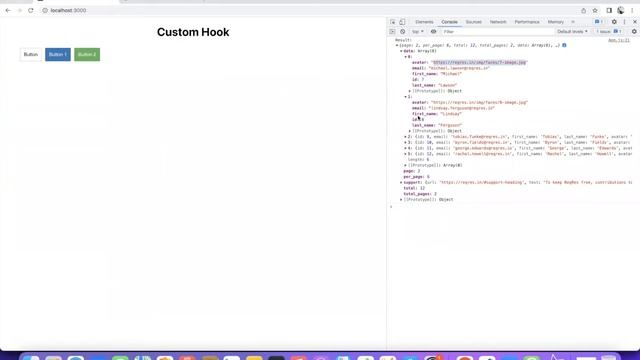This screenshot has width=640, height=360.
Task: Click first_name "Michael" value
Action: click(451, 74)
